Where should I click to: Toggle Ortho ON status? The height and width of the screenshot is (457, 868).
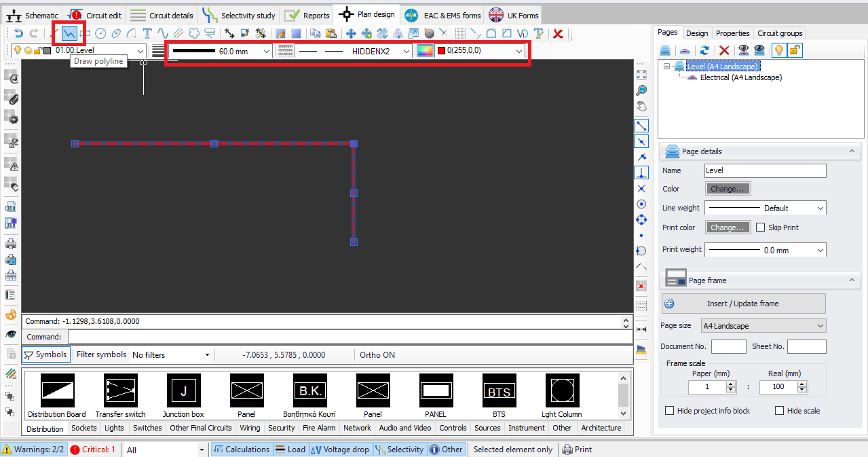click(x=378, y=354)
